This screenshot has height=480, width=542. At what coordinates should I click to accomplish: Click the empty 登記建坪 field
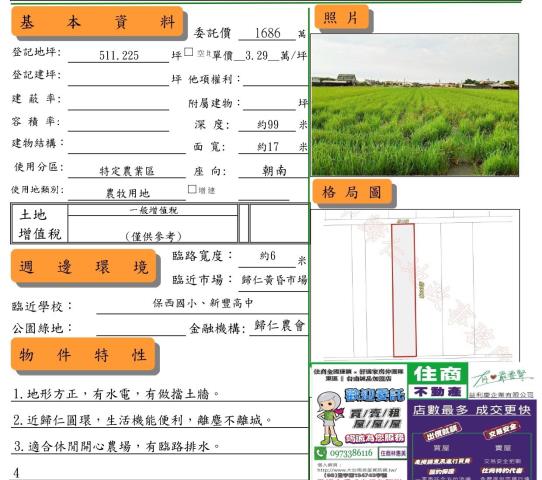119,78
